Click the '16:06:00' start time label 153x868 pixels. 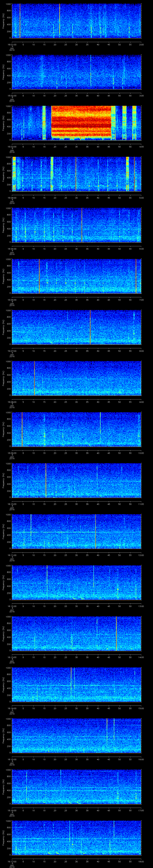pyautogui.click(x=12, y=300)
